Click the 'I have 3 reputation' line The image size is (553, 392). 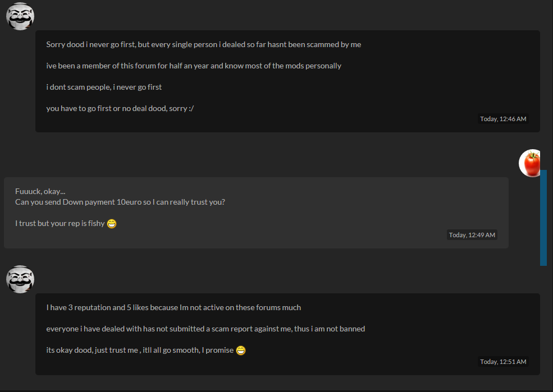pos(173,307)
